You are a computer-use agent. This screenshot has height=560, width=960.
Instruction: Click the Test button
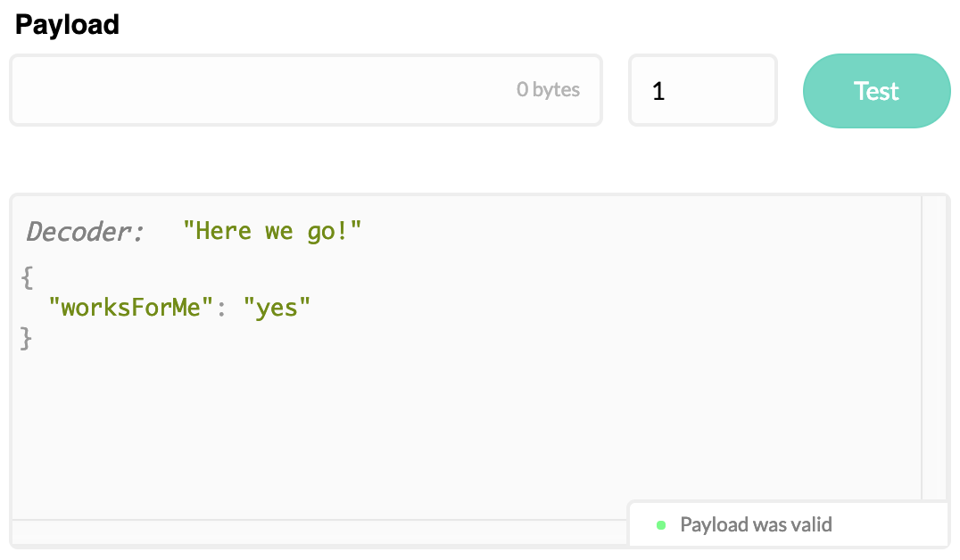(x=877, y=91)
